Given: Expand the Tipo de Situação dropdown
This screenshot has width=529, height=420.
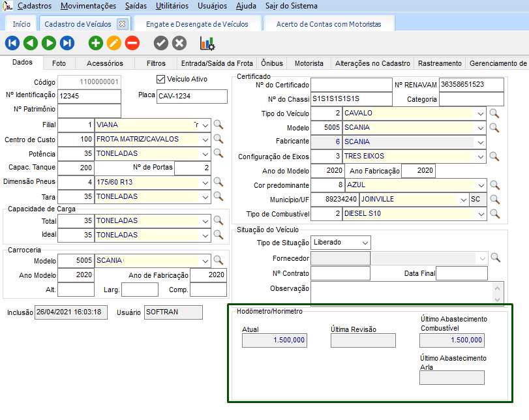Looking at the screenshot, I should coord(364,242).
